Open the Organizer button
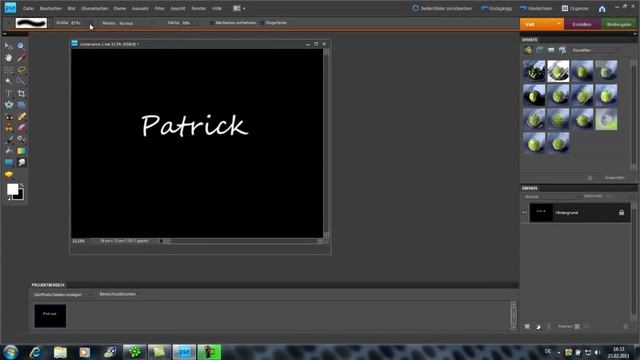Viewport: 640px width, 360px height. pyautogui.click(x=575, y=8)
